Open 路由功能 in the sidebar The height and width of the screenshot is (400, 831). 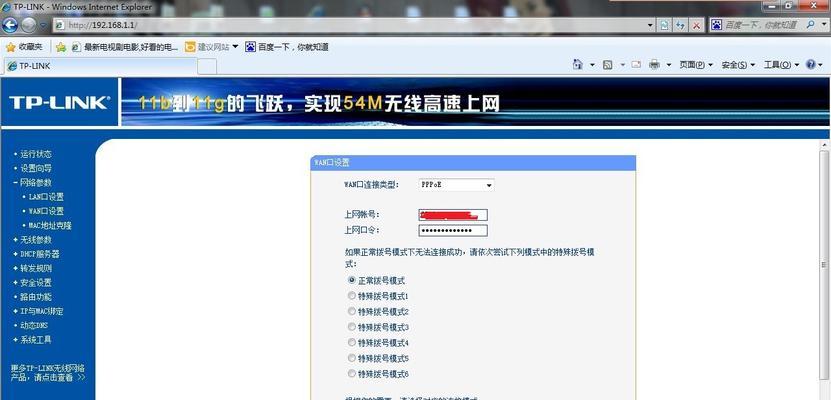[36, 297]
